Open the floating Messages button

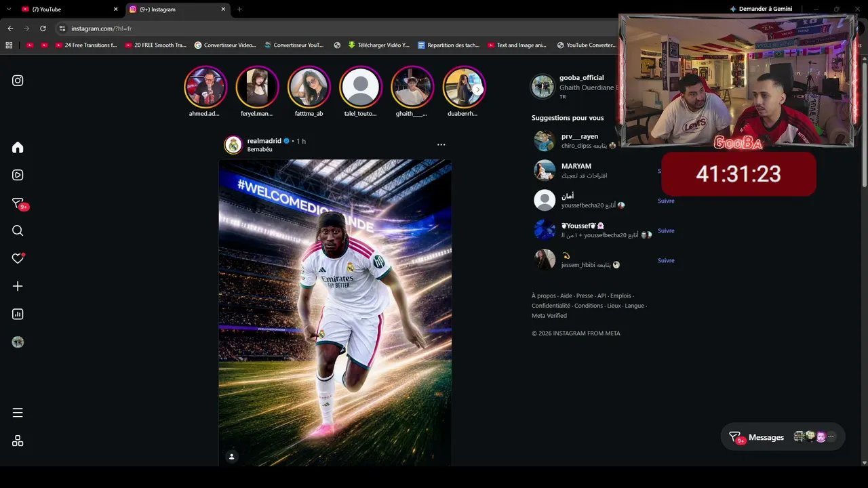781,437
